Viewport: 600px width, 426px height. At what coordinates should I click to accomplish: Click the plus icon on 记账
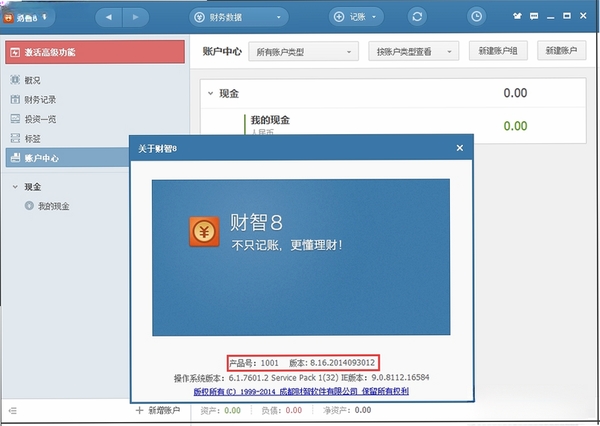pyautogui.click(x=339, y=17)
